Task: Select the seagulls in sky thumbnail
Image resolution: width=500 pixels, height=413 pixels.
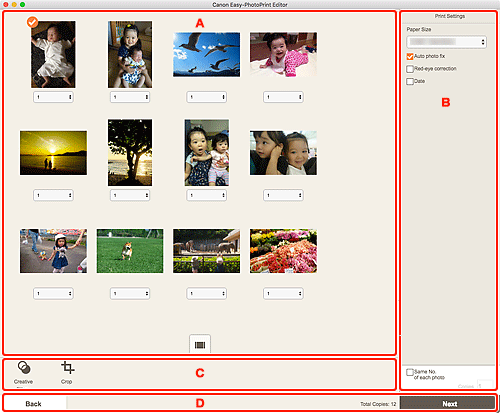Action: pyautogui.click(x=206, y=54)
